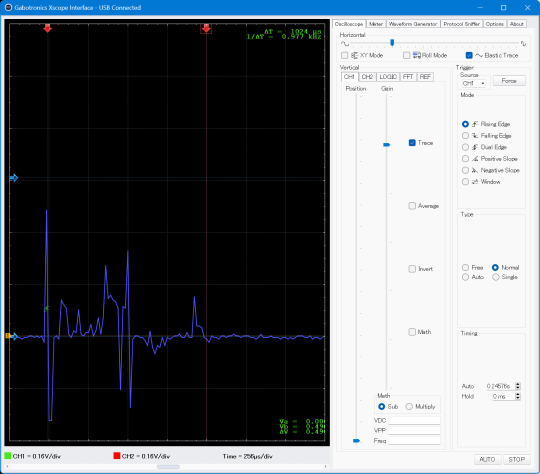Click the fast timebase waveform icon
Screen dimensions: 540x474
[523, 43]
